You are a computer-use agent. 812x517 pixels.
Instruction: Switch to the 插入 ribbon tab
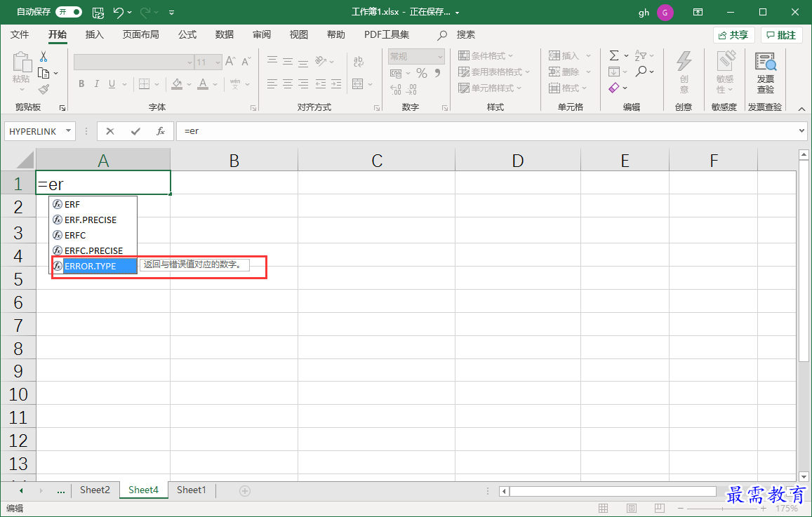[x=94, y=34]
